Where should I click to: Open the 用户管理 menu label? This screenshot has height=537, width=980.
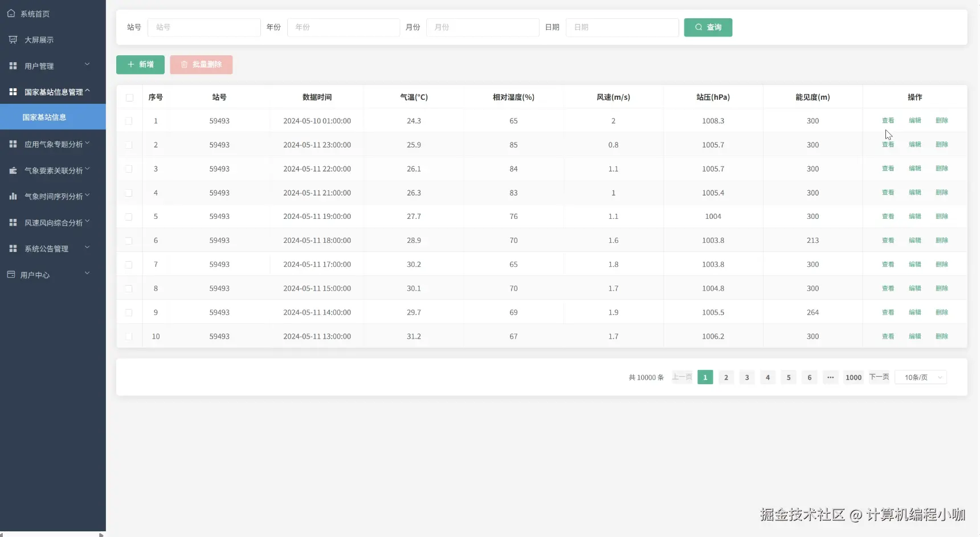coord(39,66)
